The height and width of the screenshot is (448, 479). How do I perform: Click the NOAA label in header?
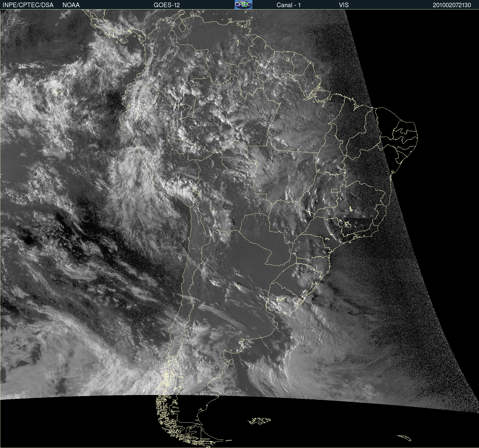coord(71,5)
